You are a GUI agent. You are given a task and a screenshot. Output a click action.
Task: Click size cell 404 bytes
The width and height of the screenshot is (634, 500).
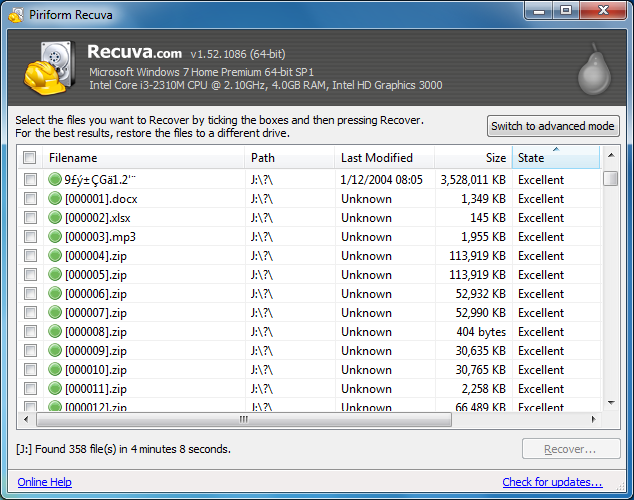pos(481,331)
